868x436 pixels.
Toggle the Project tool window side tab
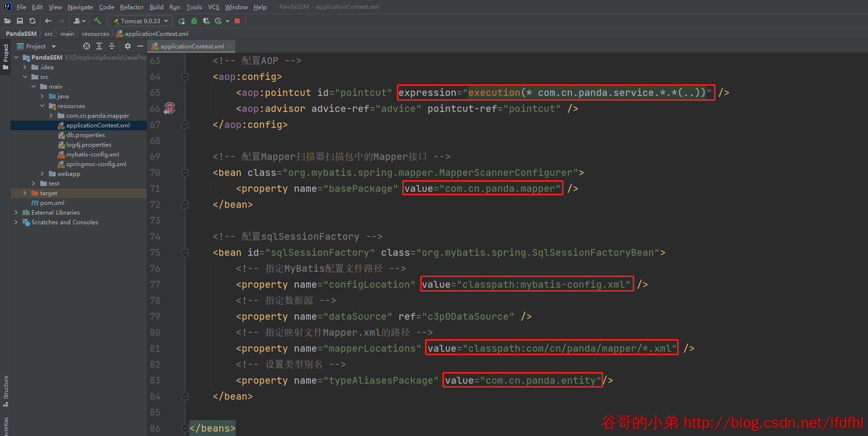pyautogui.click(x=5, y=56)
